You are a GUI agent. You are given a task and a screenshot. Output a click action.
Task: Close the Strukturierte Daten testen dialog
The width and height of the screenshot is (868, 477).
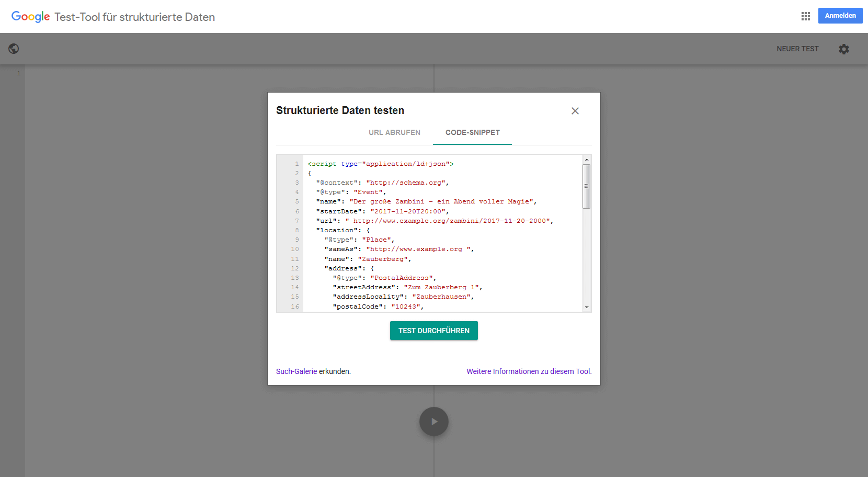(575, 111)
